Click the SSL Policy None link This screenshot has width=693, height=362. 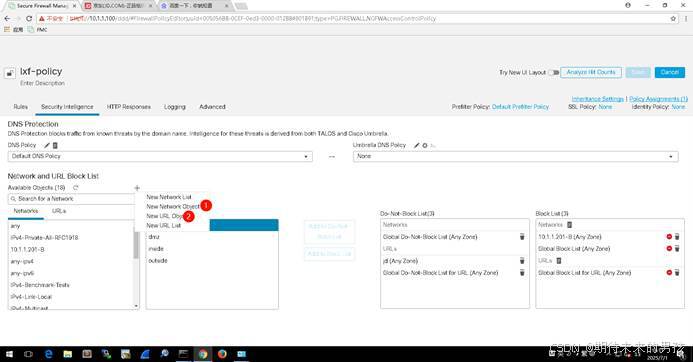click(x=605, y=107)
